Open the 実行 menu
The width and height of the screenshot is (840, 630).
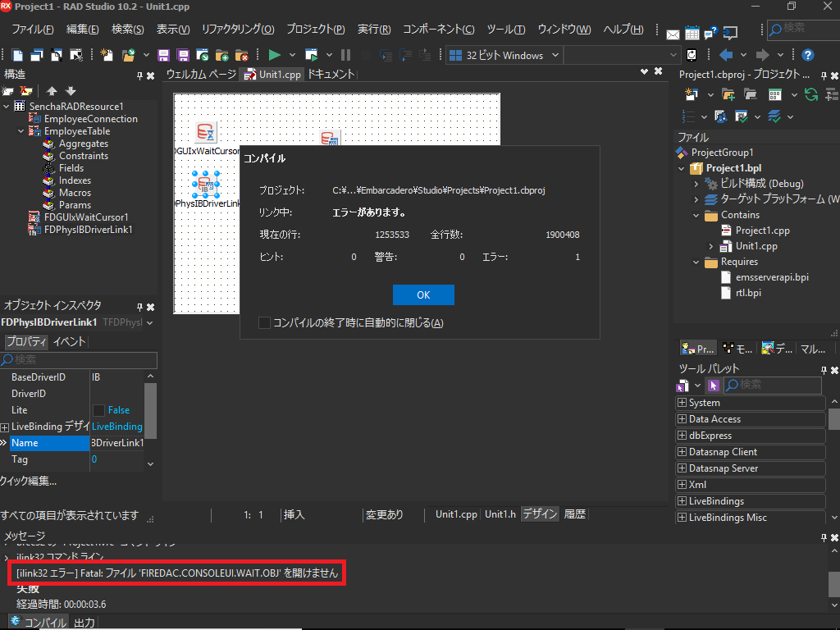373,29
